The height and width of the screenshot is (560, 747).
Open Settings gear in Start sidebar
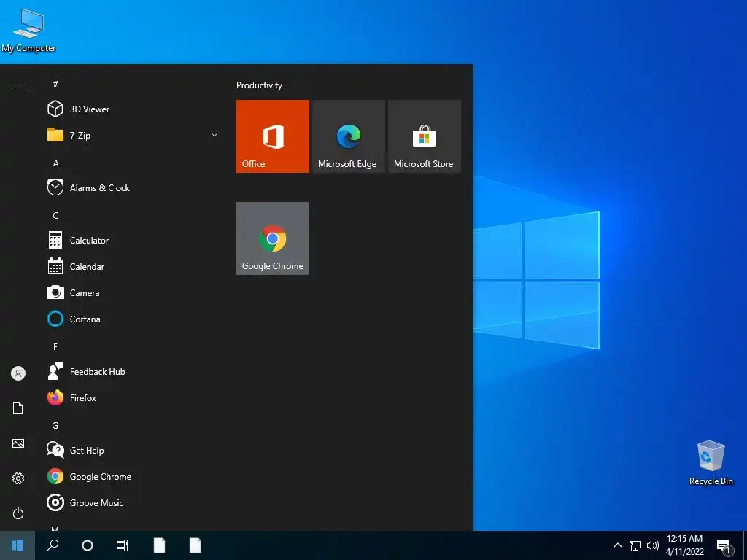(18, 478)
